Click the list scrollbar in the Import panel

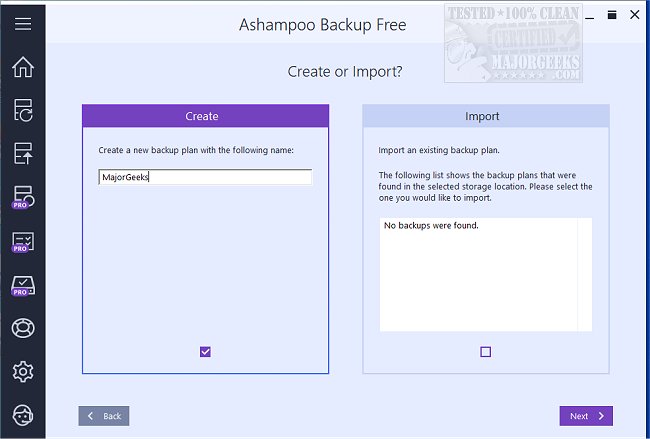click(585, 274)
